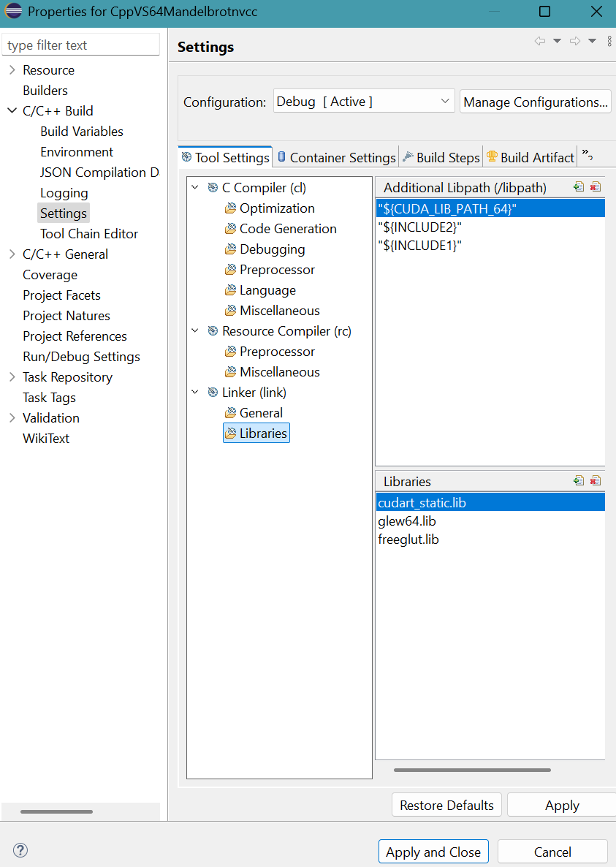This screenshot has width=616, height=867.
Task: Collapse the C/C++ Build tree node
Action: point(12,110)
